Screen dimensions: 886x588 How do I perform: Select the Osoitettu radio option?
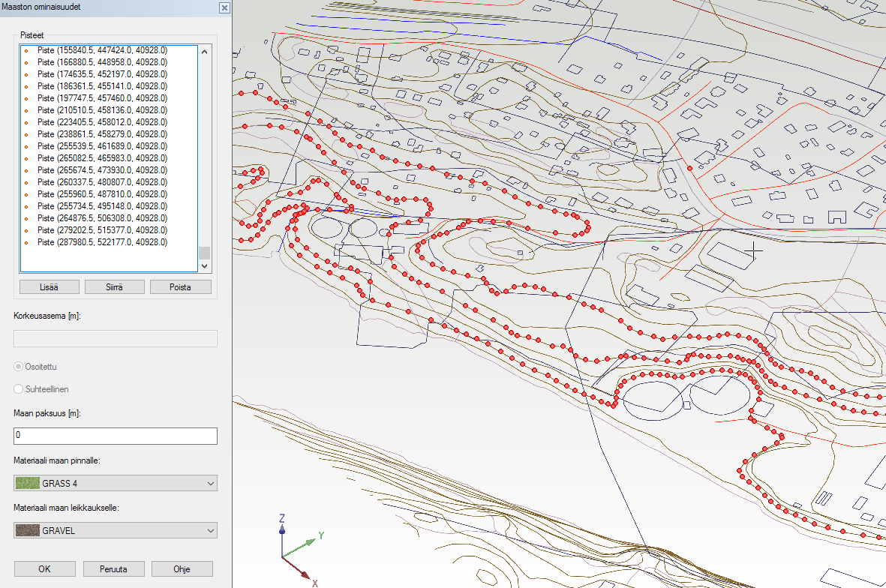[x=20, y=367]
